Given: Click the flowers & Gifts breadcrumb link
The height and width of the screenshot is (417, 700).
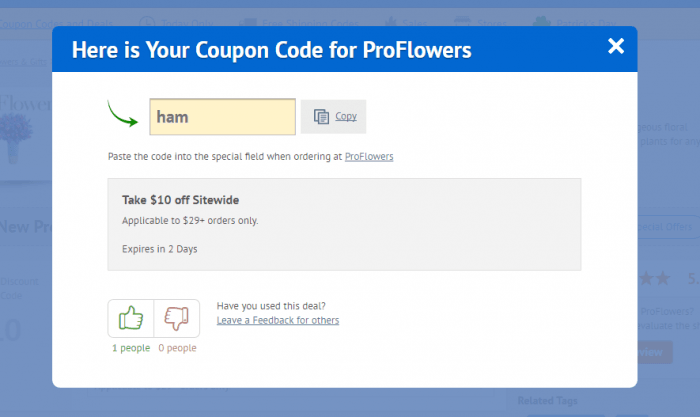Looking at the screenshot, I should point(23,62).
